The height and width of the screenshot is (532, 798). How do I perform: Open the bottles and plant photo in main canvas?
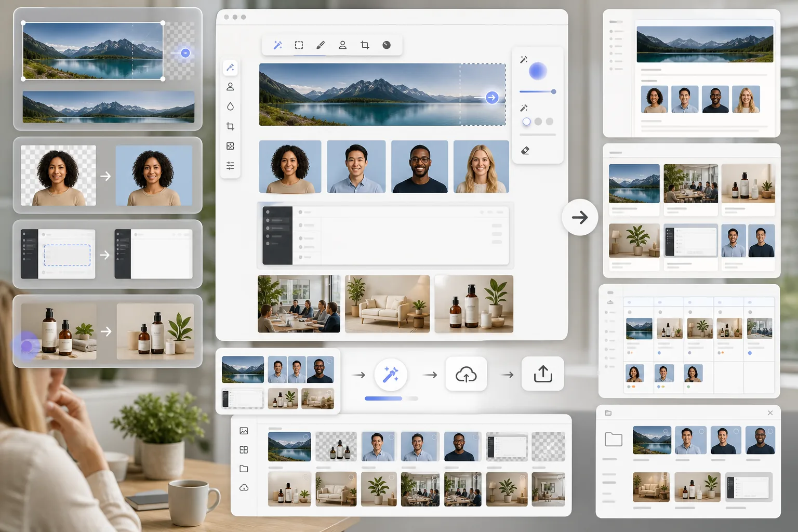tap(474, 304)
